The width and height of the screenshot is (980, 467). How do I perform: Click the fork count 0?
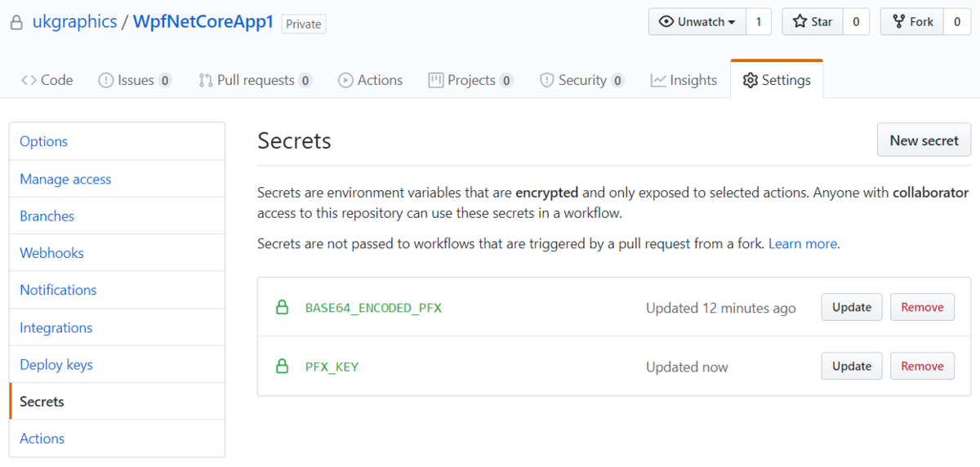[957, 22]
